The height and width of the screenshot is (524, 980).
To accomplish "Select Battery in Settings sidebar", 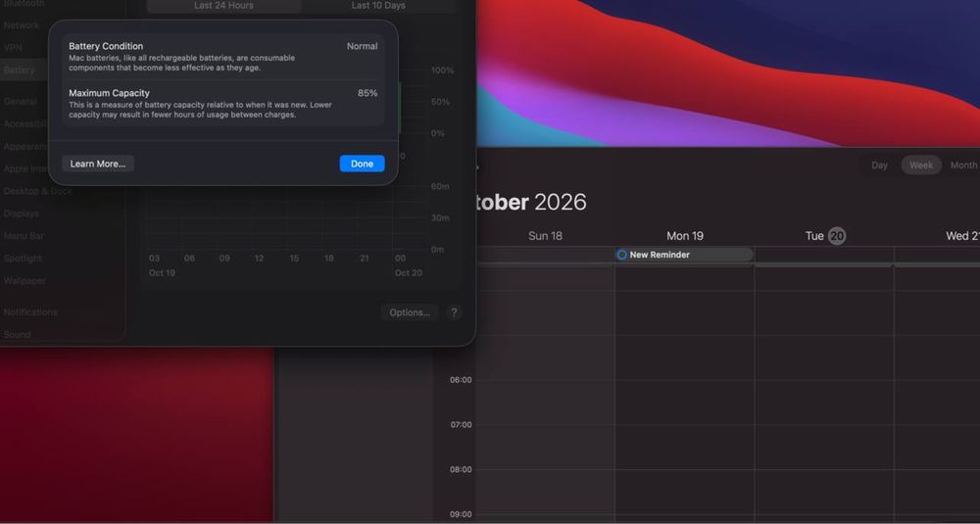I will point(19,70).
